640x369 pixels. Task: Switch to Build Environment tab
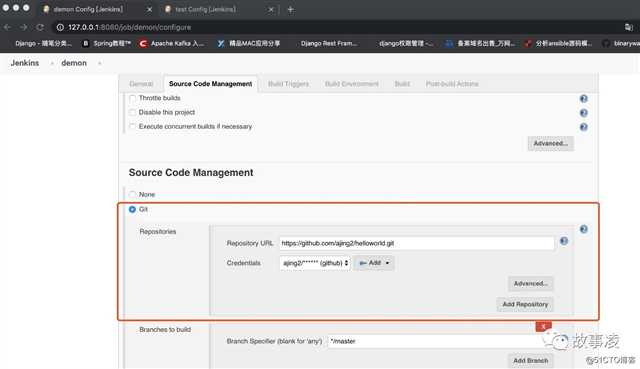tap(352, 84)
